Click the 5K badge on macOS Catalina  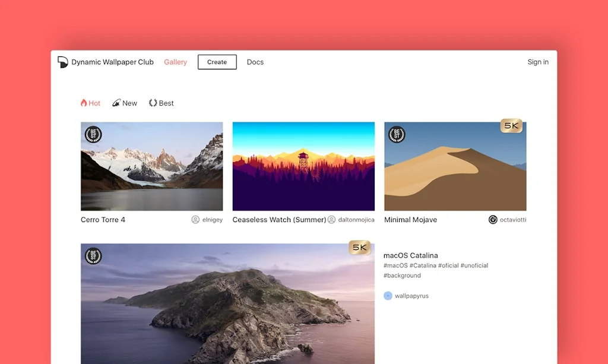[359, 247]
